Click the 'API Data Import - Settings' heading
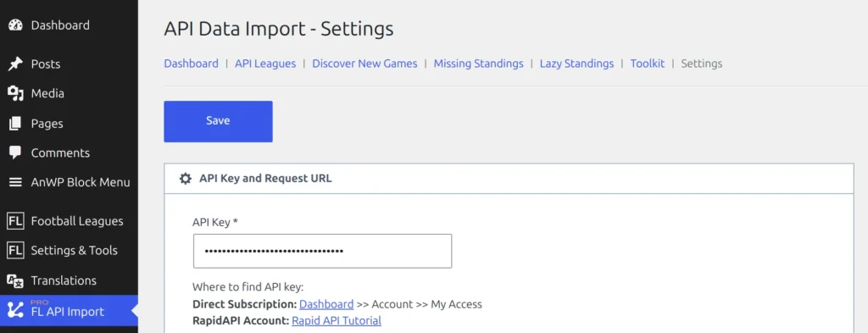The image size is (868, 333). [278, 29]
